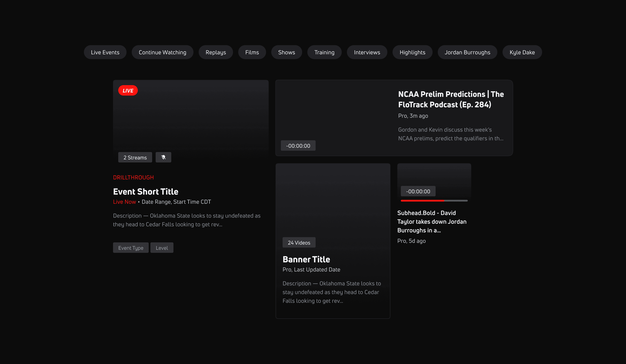Click the crossed-out icon beside 2 Streams
The width and height of the screenshot is (626, 364).
(163, 157)
